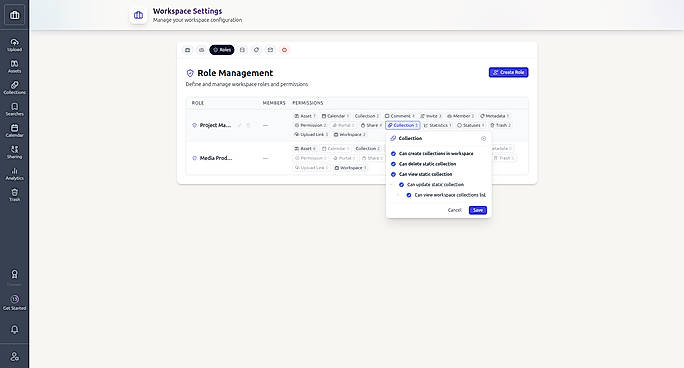This screenshot has width=684, height=368.
Task: Click the Media Prod... role icon
Action: coord(195,158)
